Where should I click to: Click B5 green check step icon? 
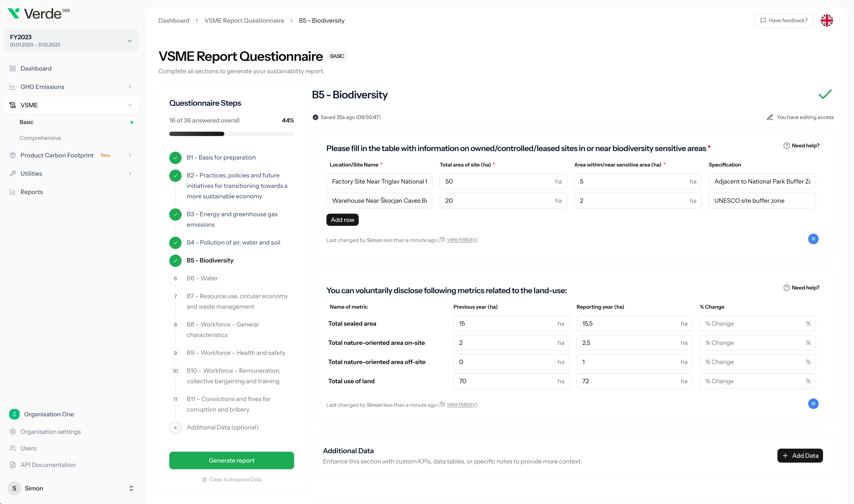pos(175,261)
